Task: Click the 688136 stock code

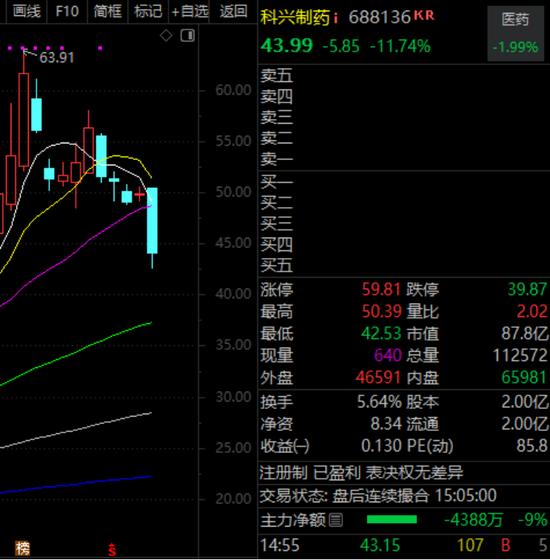Action: tap(379, 17)
